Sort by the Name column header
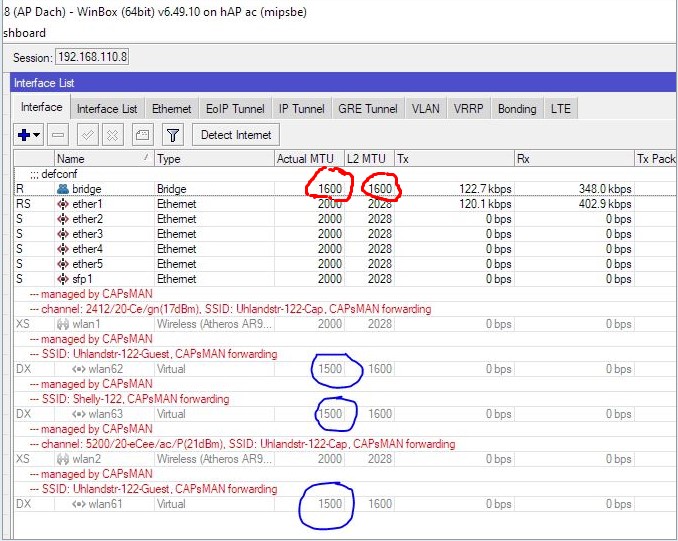678x541 pixels. 104,159
